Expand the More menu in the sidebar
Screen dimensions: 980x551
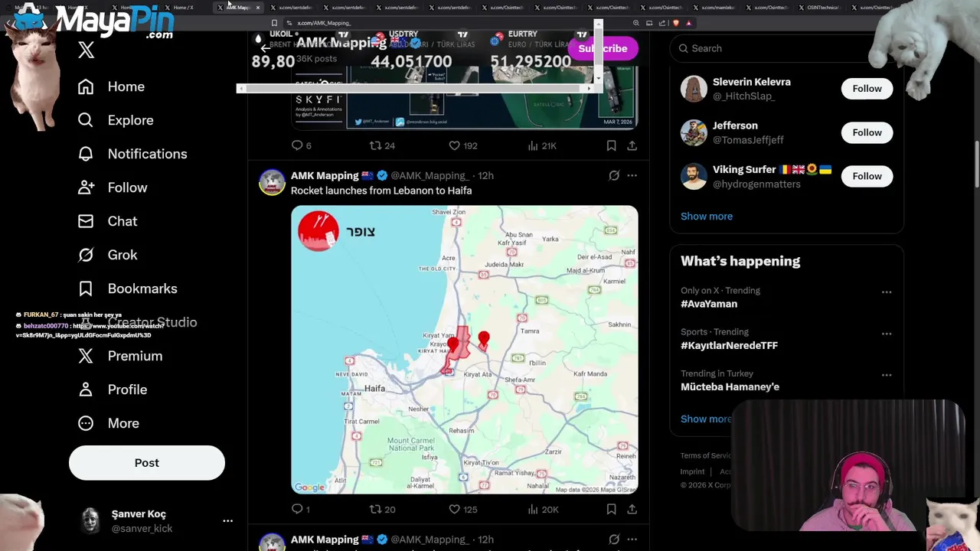coord(108,423)
